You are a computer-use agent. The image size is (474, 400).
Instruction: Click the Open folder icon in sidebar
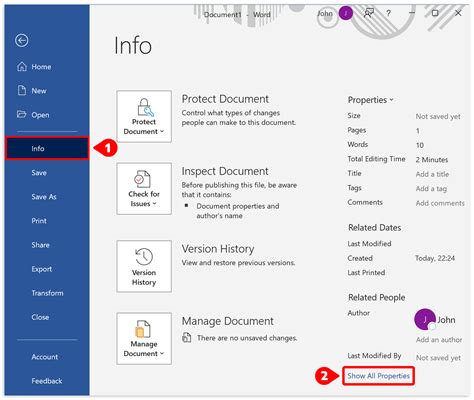click(x=21, y=114)
